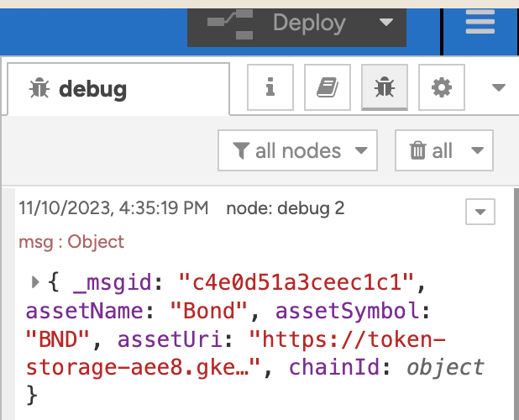The image size is (519, 420).
Task: Expand the sidebar tabs list arrow
Action: tap(498, 87)
